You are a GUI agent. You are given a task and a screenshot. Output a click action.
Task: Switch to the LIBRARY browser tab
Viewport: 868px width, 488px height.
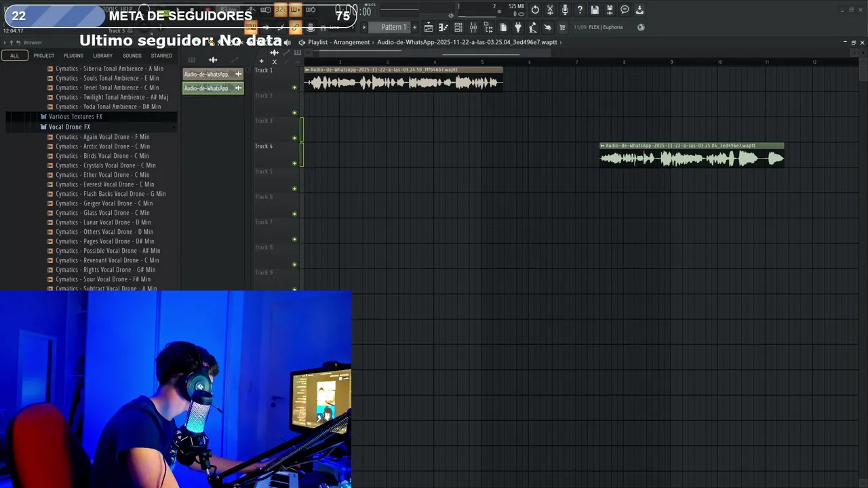click(103, 56)
